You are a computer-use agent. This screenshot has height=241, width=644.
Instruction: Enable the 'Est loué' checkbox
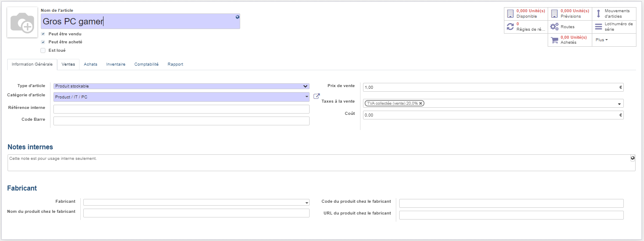[x=43, y=50]
